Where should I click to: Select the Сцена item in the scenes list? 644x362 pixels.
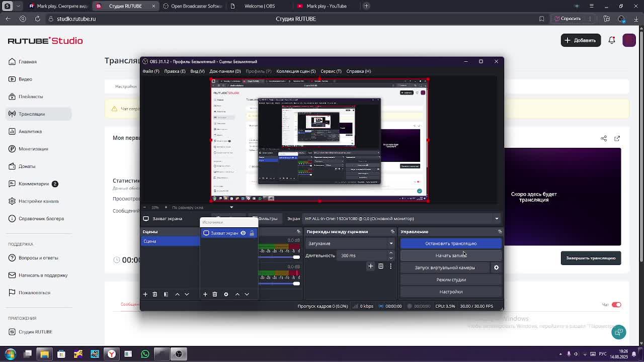171,241
